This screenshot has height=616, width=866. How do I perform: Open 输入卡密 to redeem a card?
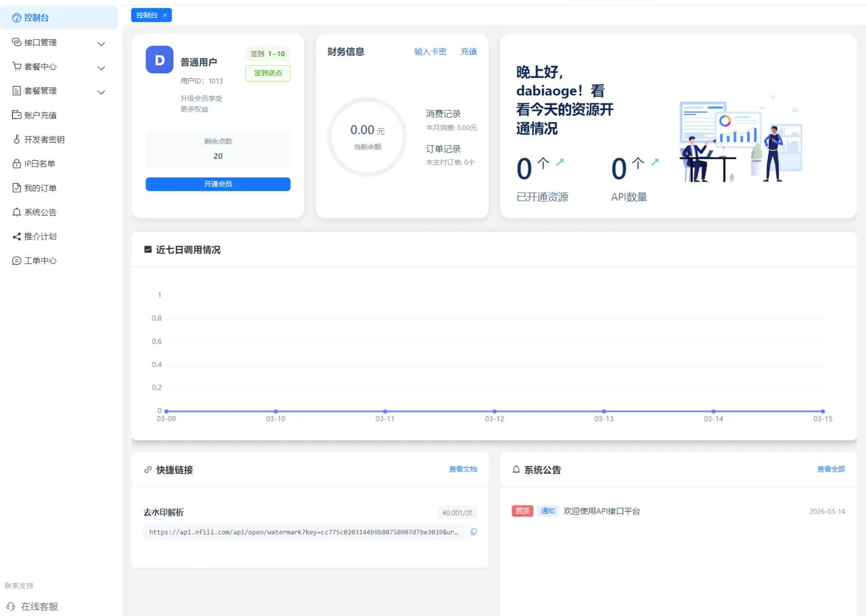pyautogui.click(x=431, y=52)
